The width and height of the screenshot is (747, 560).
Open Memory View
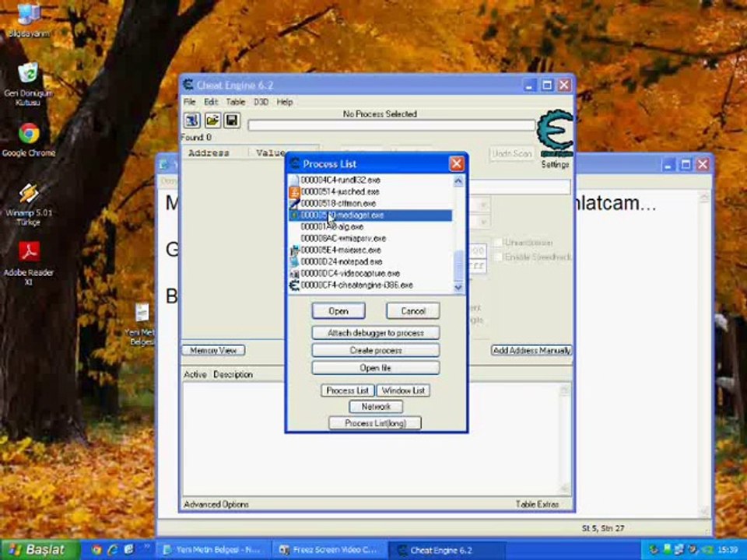tap(213, 351)
